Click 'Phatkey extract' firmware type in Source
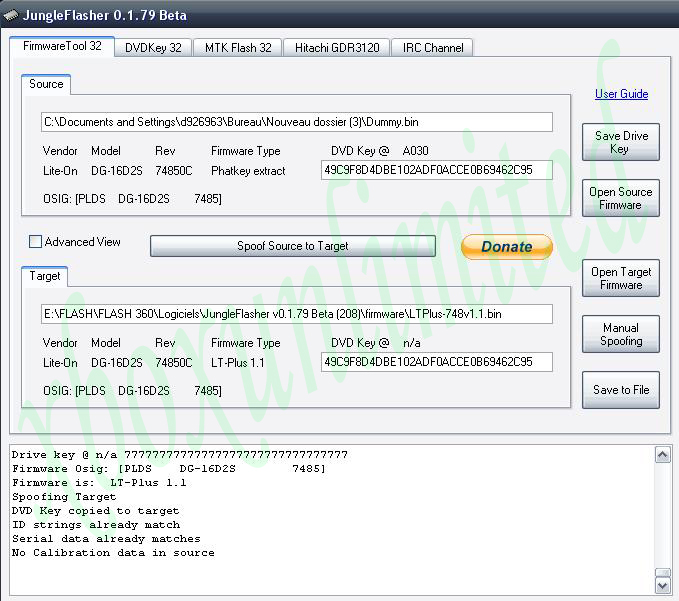Image resolution: width=679 pixels, height=601 pixels. pyautogui.click(x=248, y=171)
